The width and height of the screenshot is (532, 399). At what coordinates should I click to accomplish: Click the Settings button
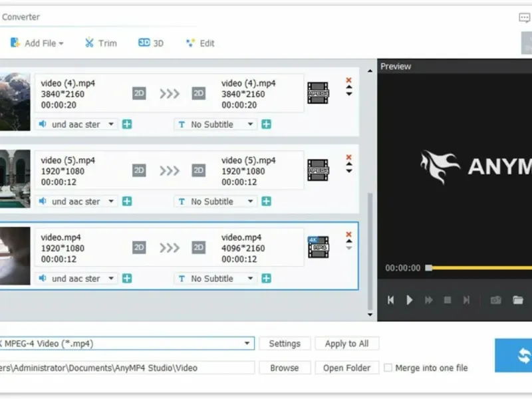click(285, 344)
